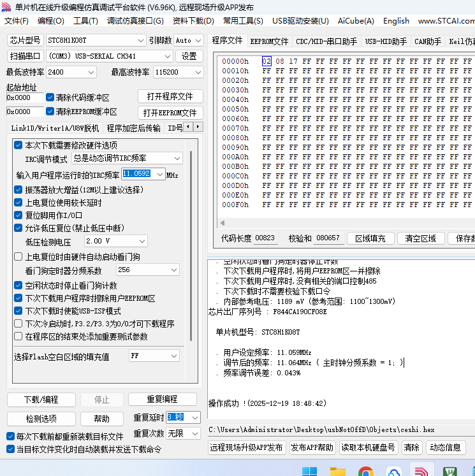The height and width of the screenshot is (476, 475).
Task: Click the hardware options panel vertical scrollbar
Action: (x=191, y=246)
